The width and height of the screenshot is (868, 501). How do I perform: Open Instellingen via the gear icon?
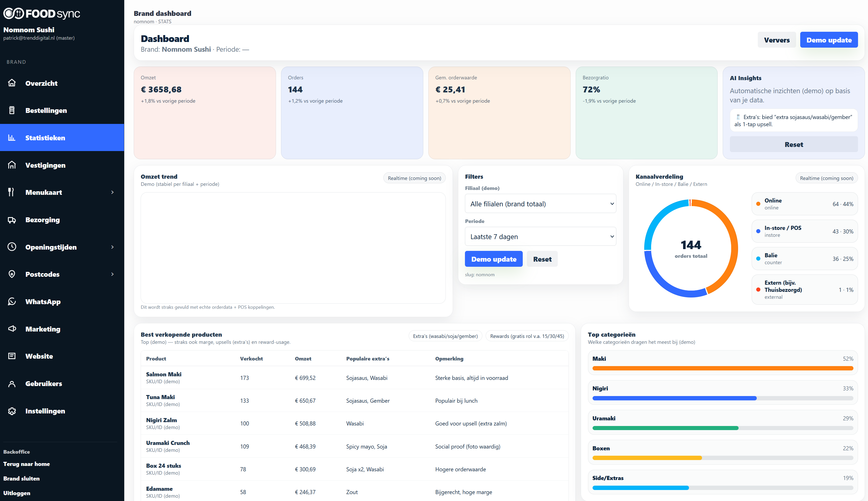click(x=12, y=411)
